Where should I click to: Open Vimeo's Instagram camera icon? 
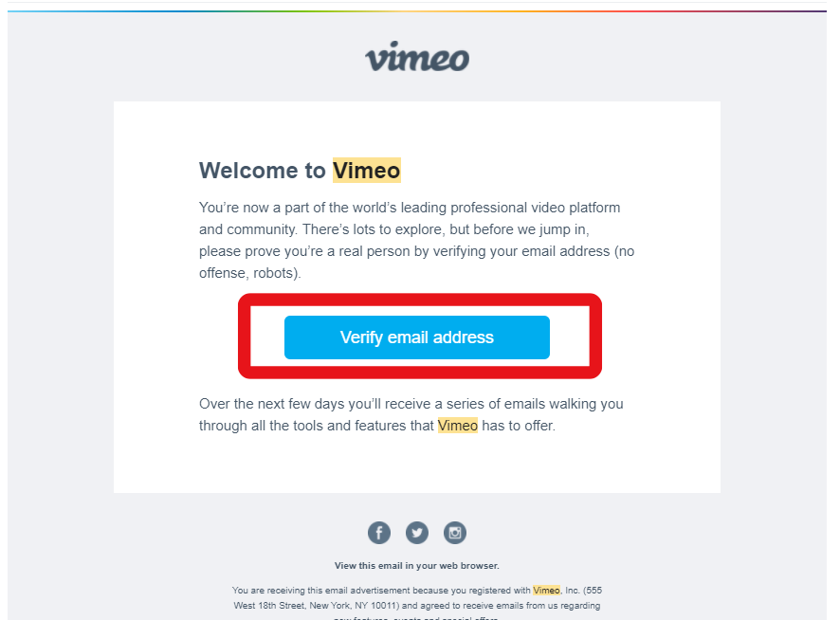(x=455, y=533)
